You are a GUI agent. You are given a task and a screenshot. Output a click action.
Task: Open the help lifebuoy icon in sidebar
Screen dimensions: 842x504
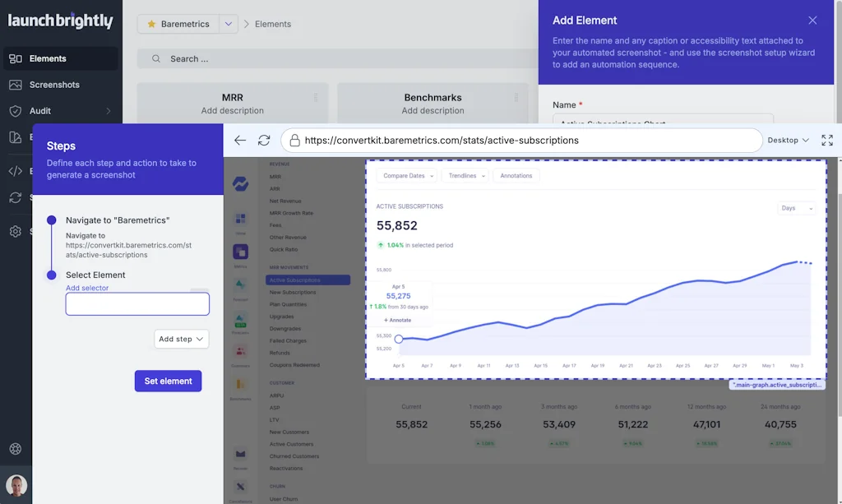tap(16, 449)
